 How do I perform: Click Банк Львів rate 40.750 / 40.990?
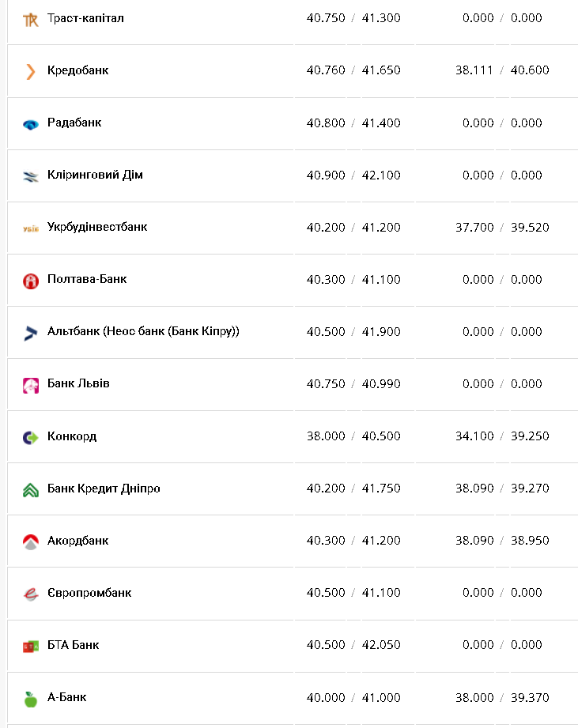[353, 384]
